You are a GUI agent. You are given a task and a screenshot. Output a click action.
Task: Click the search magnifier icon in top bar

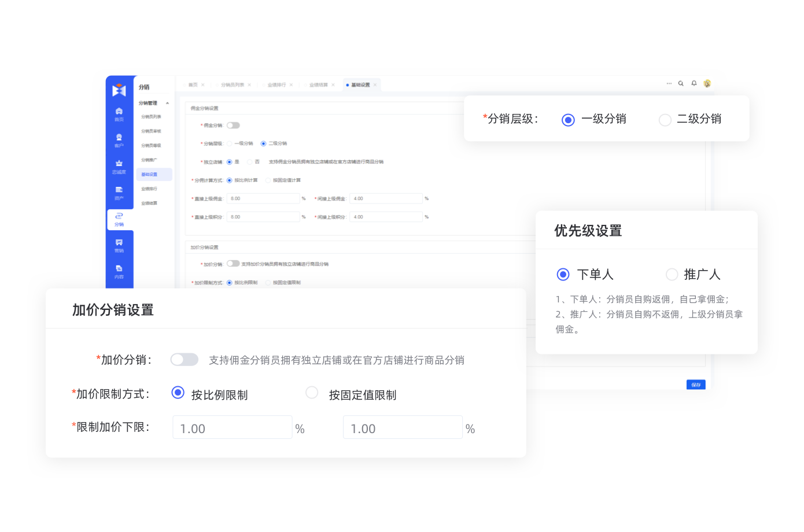pyautogui.click(x=681, y=84)
